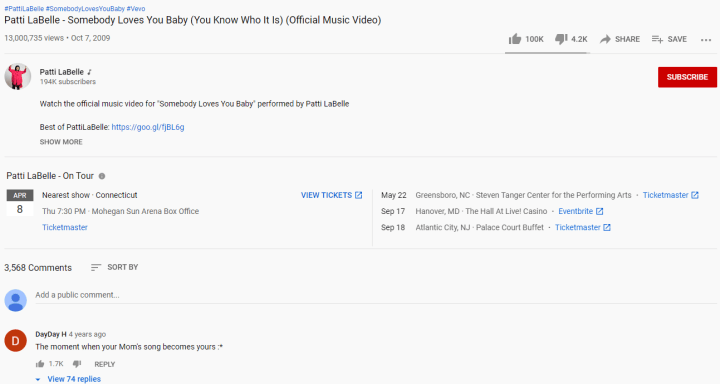The image size is (720, 384).
Task: Click 'Steven Tanger Center' venue text
Action: pyautogui.click(x=512, y=195)
